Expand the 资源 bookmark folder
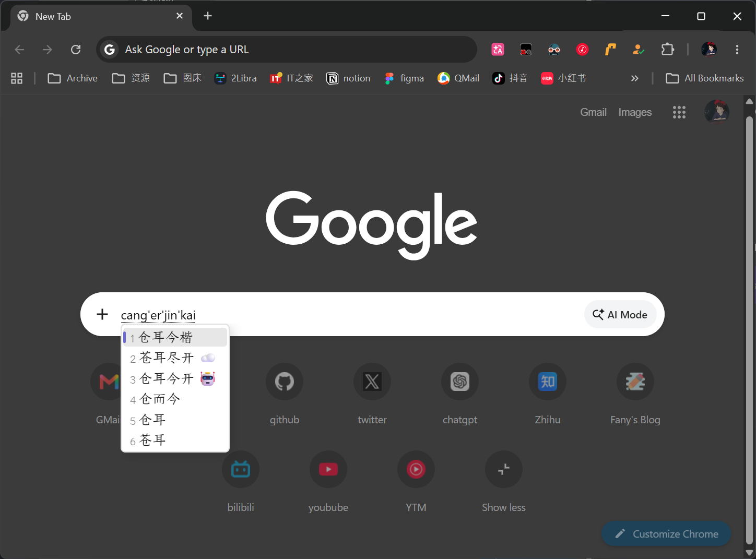 (131, 78)
